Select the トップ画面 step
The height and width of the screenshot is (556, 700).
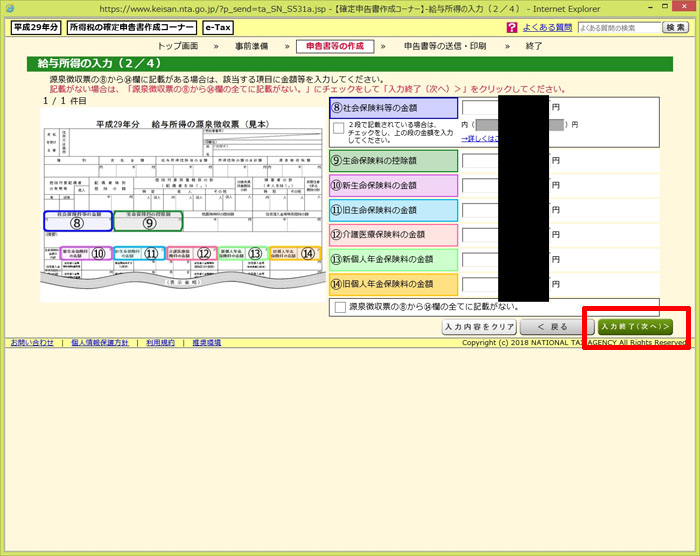tap(178, 46)
